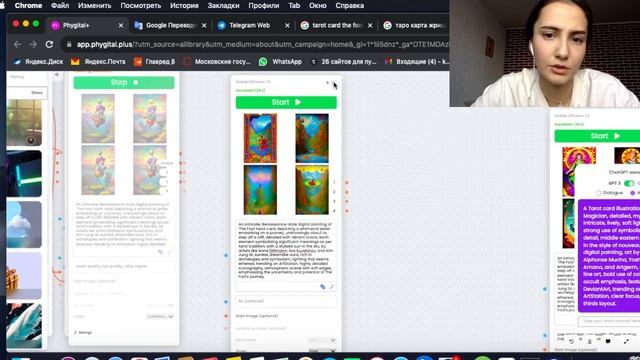Select cloud sky thumbnail in library
640x360 pixels.
24,224
